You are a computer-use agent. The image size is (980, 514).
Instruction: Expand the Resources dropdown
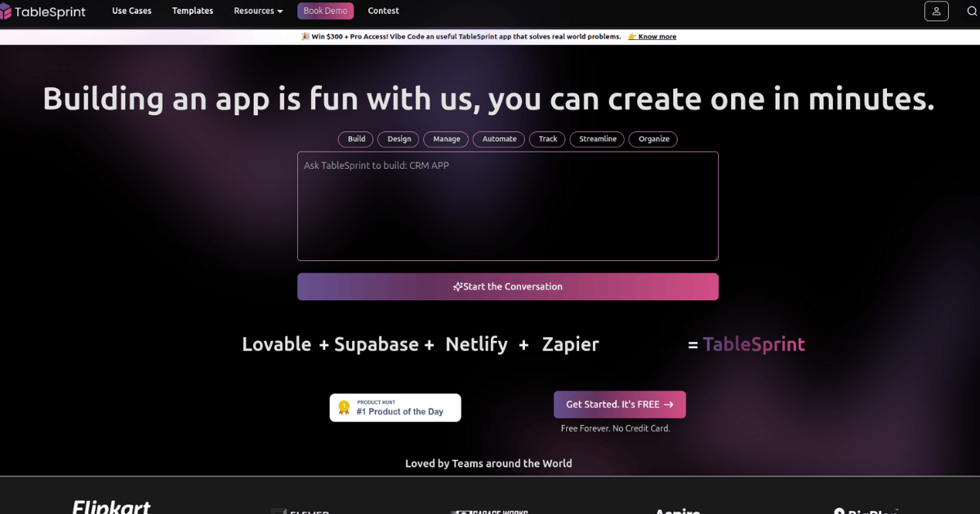[258, 11]
